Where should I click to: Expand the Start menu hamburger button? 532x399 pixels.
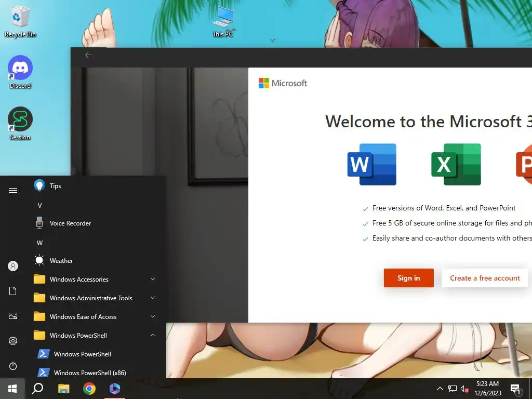[x=13, y=190]
